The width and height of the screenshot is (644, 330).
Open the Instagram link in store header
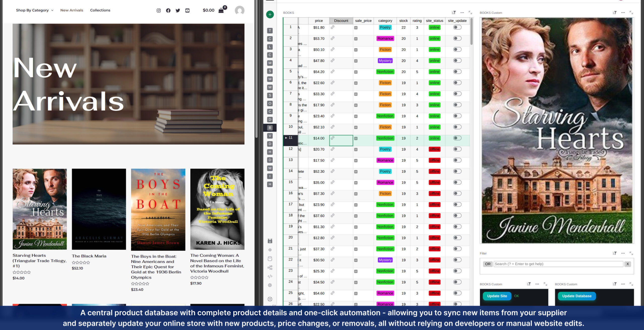158,10
